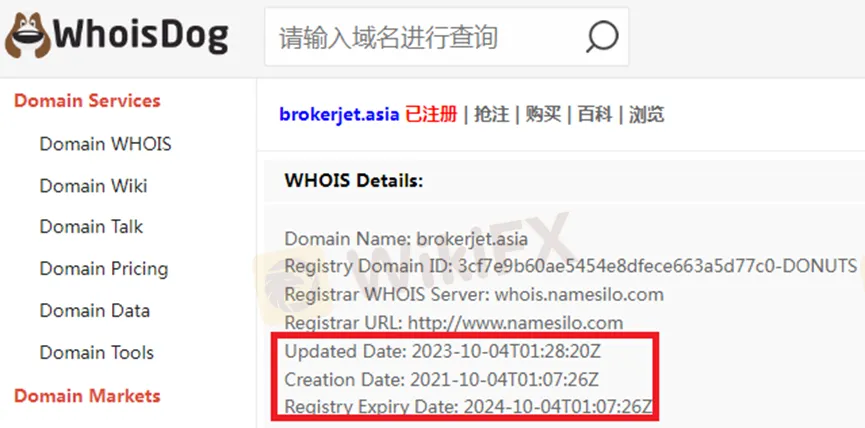Open the 百科 wiki link
This screenshot has width=865, height=428.
(595, 115)
